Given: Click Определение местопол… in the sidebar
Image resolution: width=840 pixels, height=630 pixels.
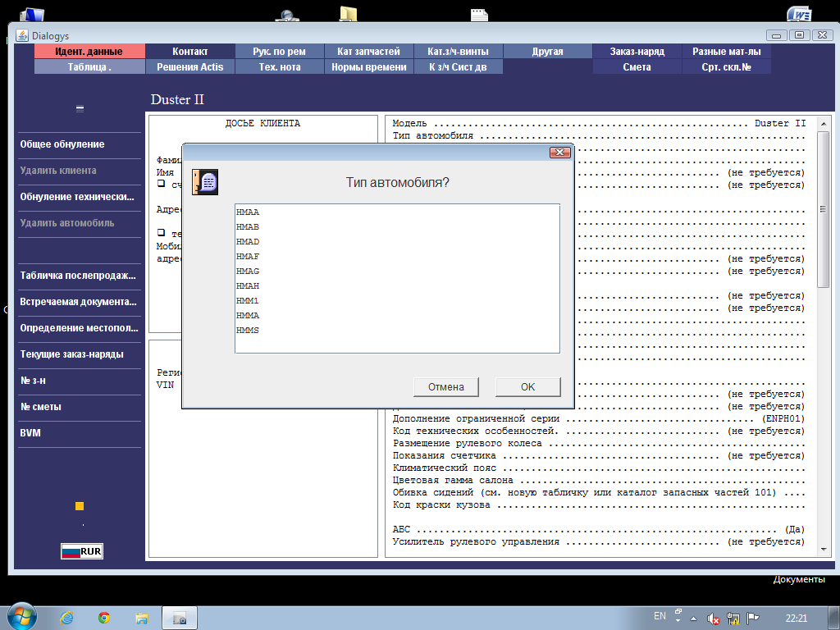Looking at the screenshot, I should coord(80,328).
